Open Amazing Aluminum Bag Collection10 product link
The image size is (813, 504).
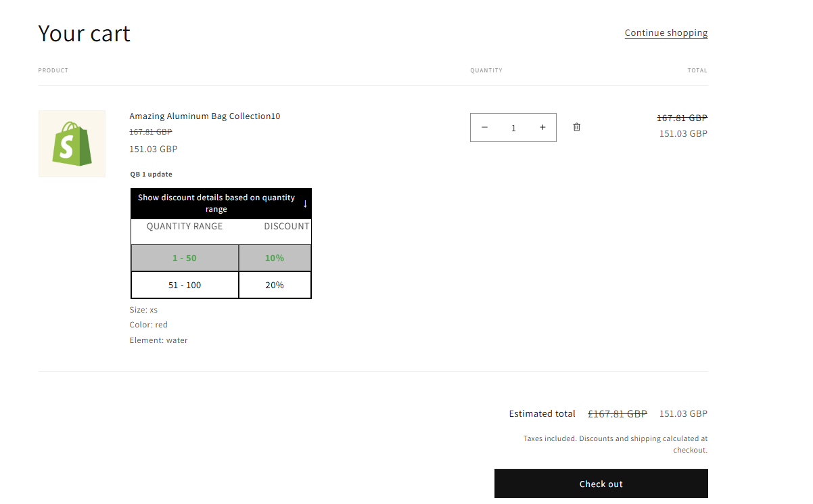[204, 116]
